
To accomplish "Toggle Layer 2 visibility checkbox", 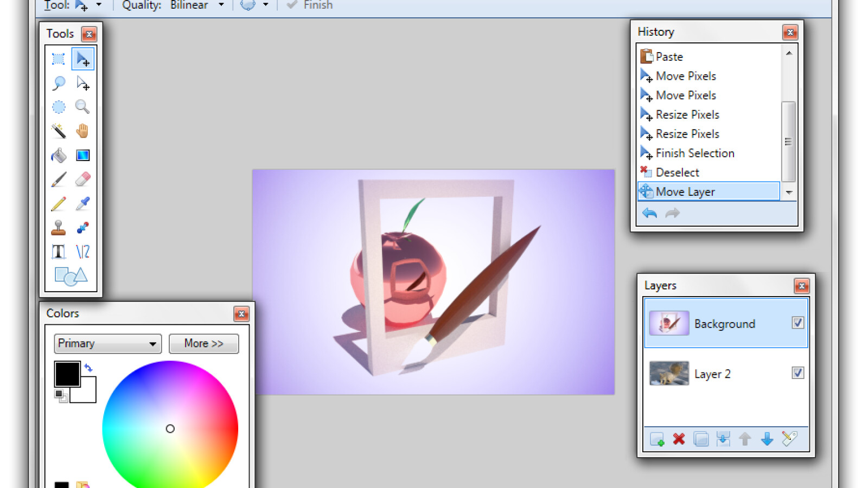I will pos(797,373).
